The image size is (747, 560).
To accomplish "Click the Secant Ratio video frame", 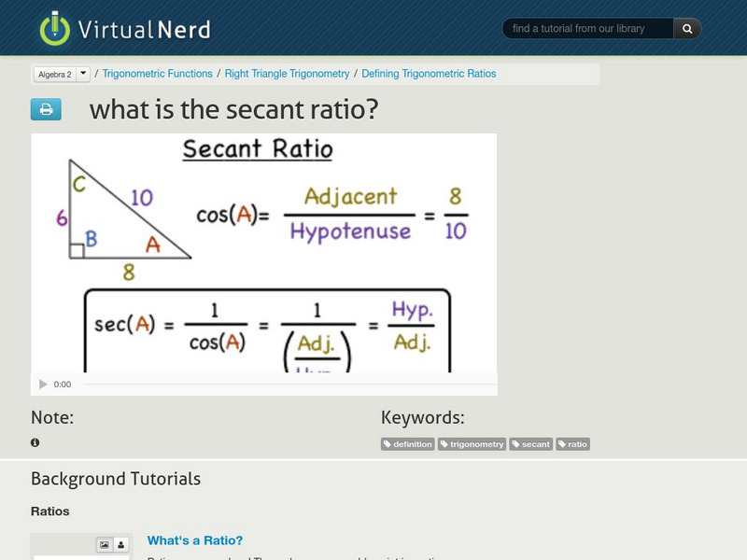I will click(x=263, y=252).
